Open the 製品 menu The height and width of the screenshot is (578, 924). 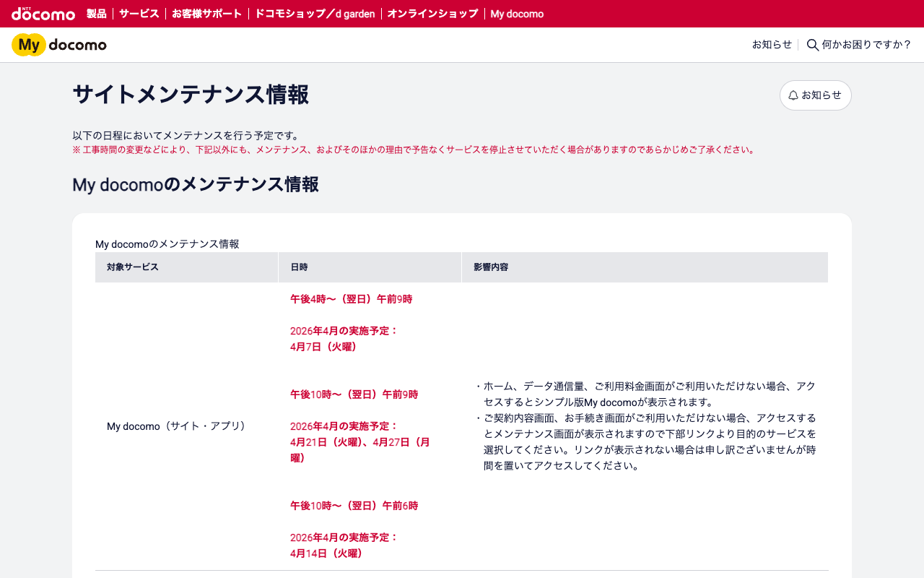point(96,14)
